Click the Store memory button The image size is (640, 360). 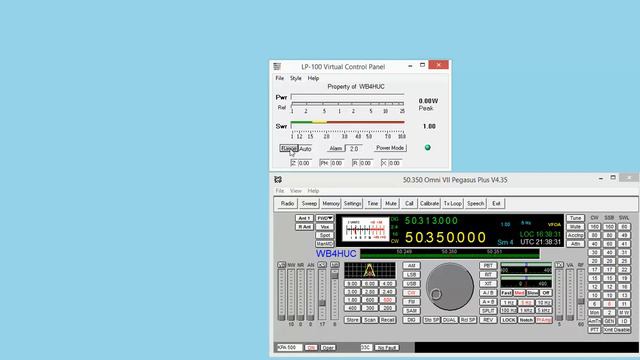point(352,320)
